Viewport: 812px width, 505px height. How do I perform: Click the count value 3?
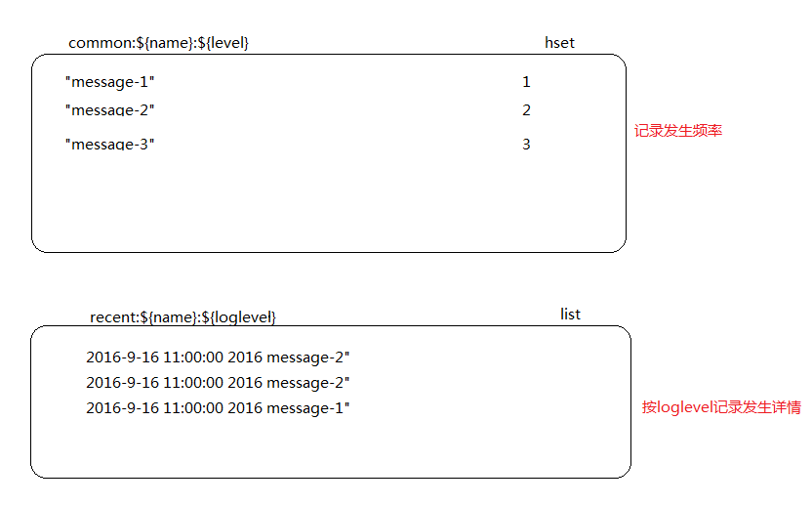[526, 144]
